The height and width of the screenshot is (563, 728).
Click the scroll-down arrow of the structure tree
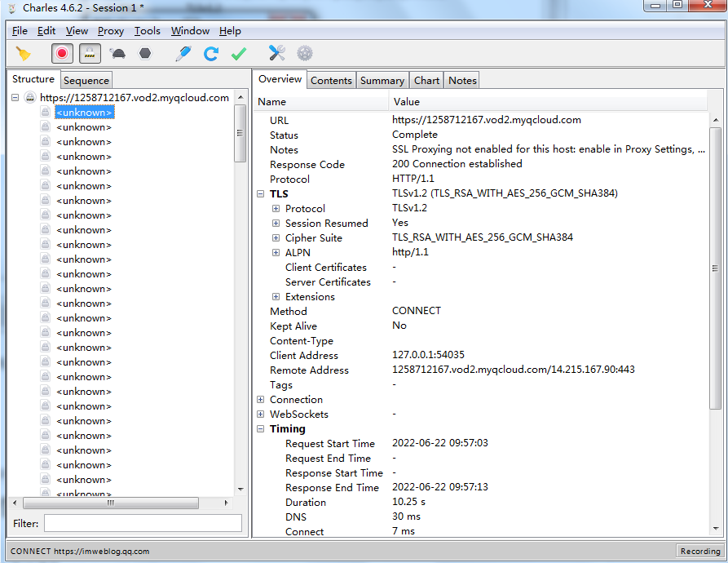pos(240,489)
